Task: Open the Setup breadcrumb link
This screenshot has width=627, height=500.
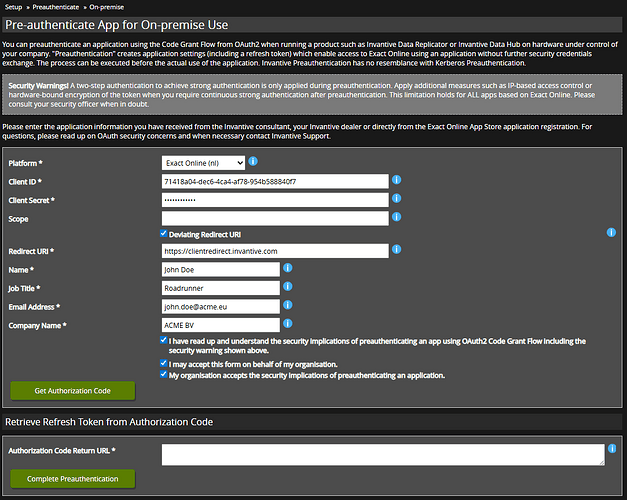Action: point(15,6)
